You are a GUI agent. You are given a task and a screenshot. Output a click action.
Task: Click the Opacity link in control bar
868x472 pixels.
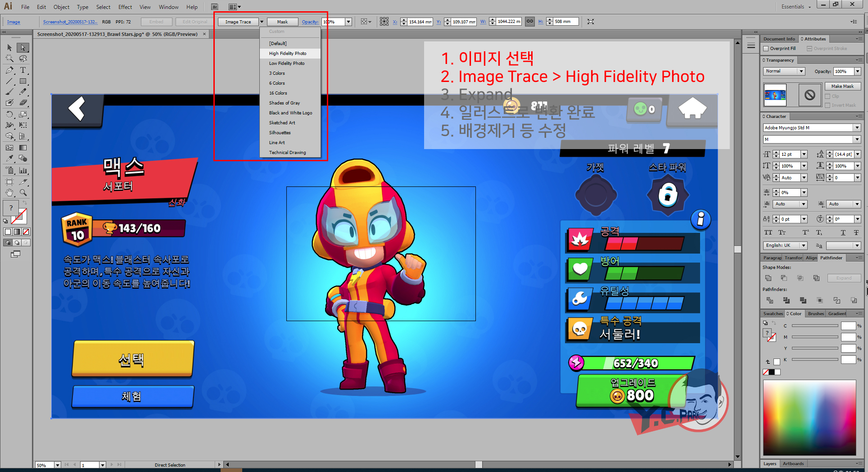pos(310,22)
